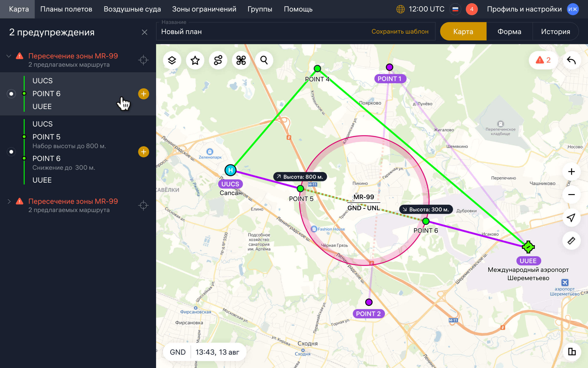This screenshot has height=368, width=588.
Task: Select radio for POINT 5 route option
Action: point(11,152)
